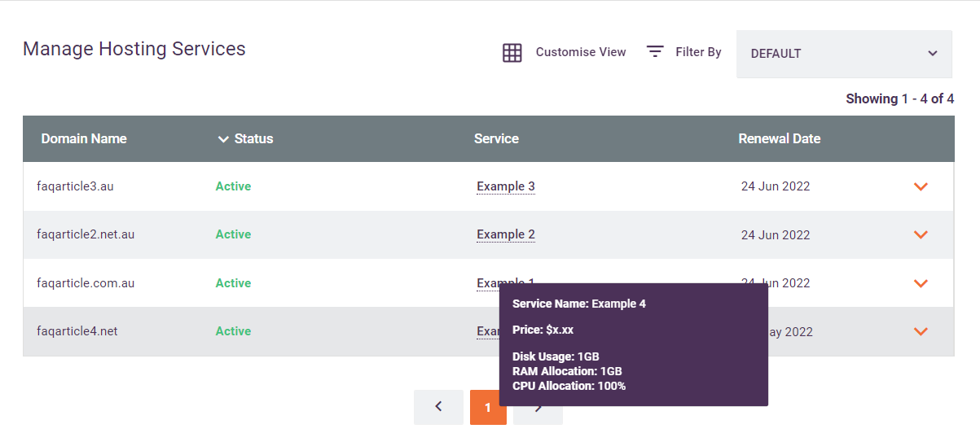Click Active status of faqarticle2.net.au

point(233,234)
